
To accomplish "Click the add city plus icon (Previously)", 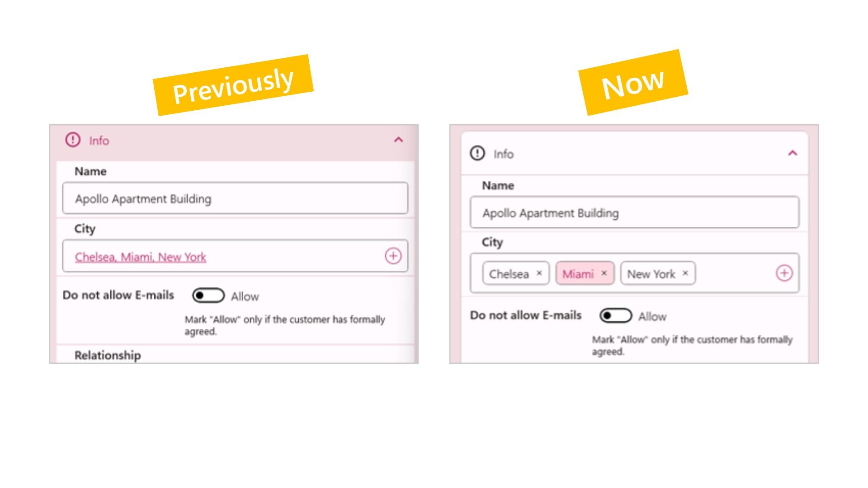I will [x=392, y=256].
